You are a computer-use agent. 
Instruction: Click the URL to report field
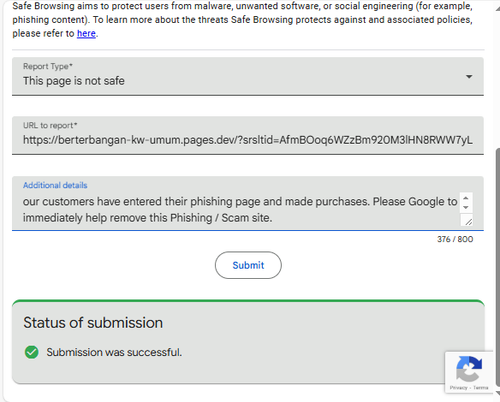[x=248, y=135]
